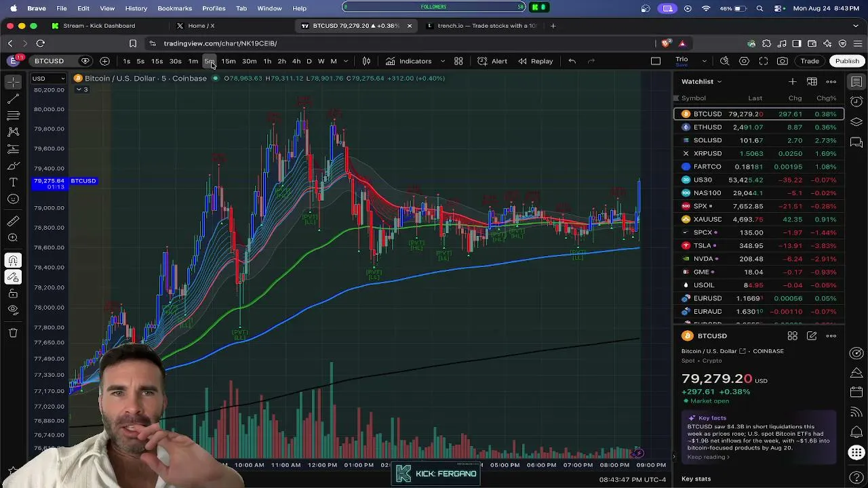
Task: Open the Trio layout dropdown arrow
Action: (704, 61)
